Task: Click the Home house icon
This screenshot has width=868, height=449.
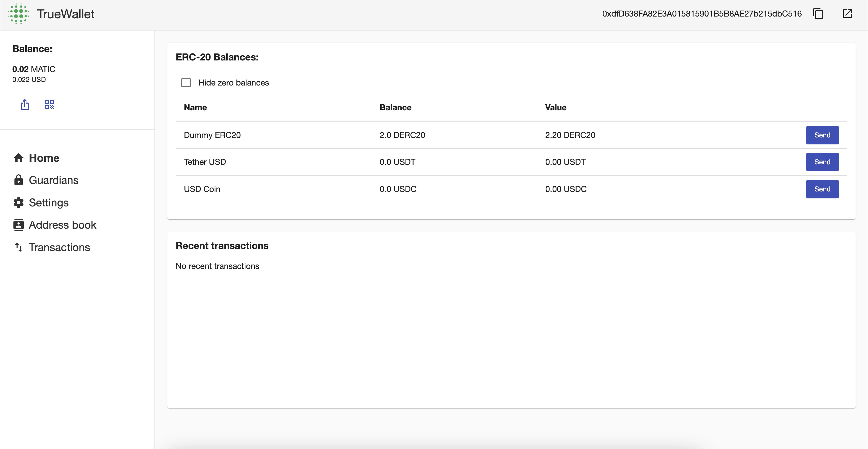Action: pos(19,158)
